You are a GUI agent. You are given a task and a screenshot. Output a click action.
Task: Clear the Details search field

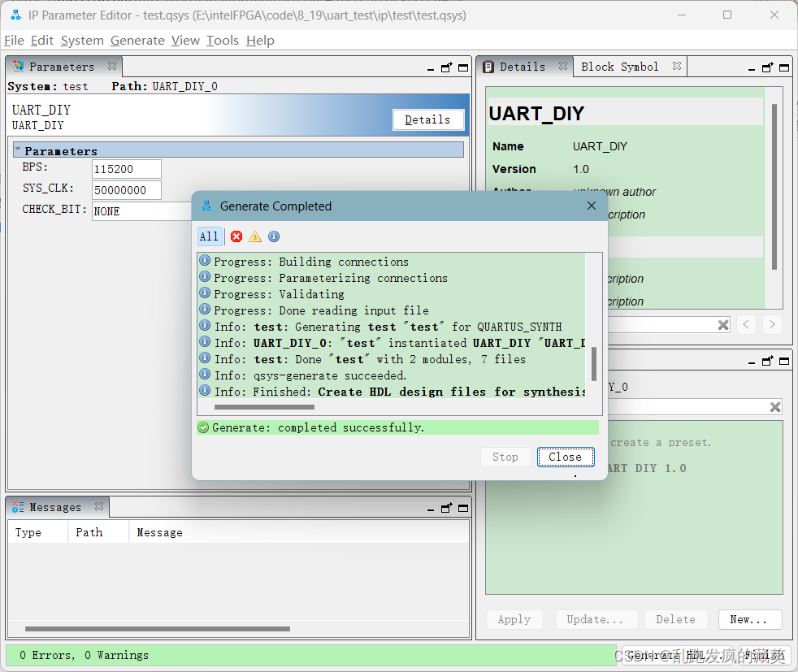[723, 324]
